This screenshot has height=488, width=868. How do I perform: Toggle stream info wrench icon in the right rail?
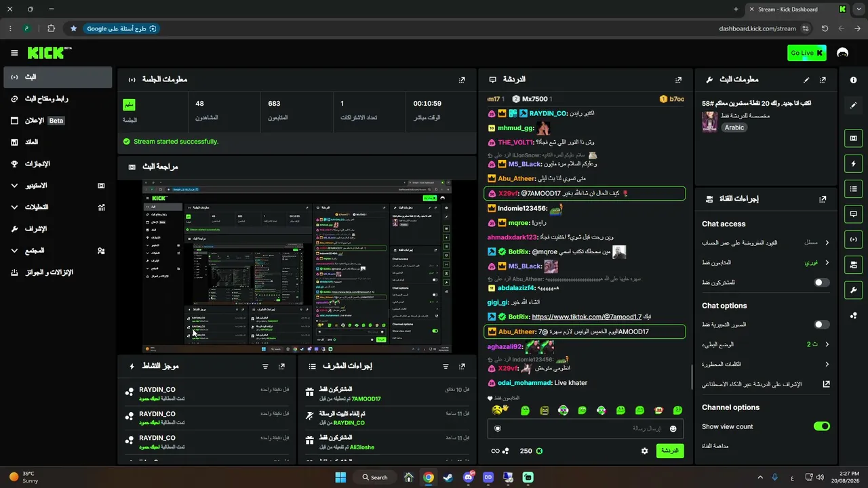pyautogui.click(x=854, y=290)
